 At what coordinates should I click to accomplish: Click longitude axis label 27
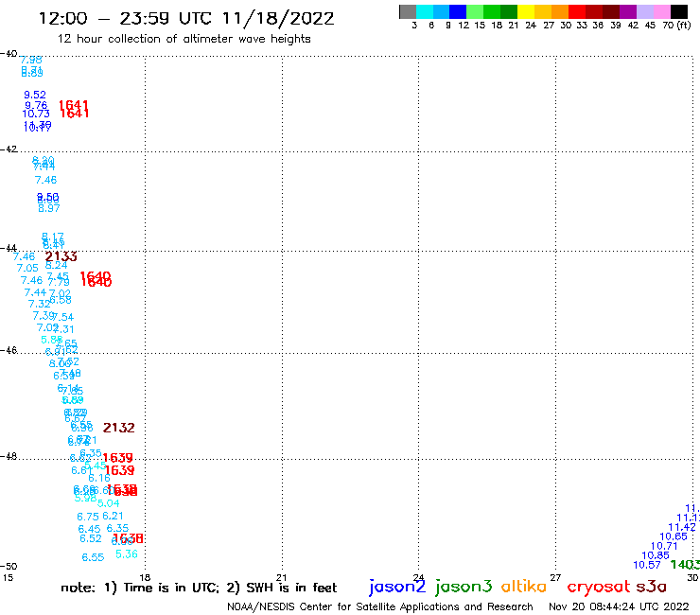pyautogui.click(x=555, y=577)
